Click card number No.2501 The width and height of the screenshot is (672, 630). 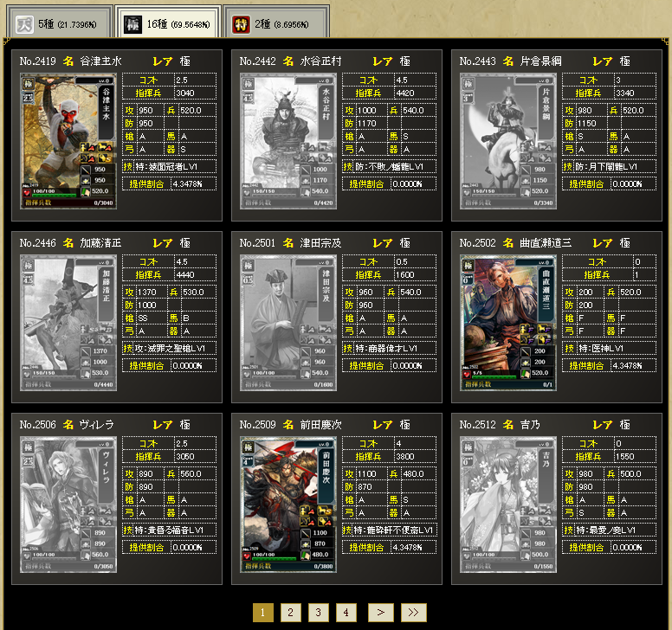pyautogui.click(x=257, y=243)
